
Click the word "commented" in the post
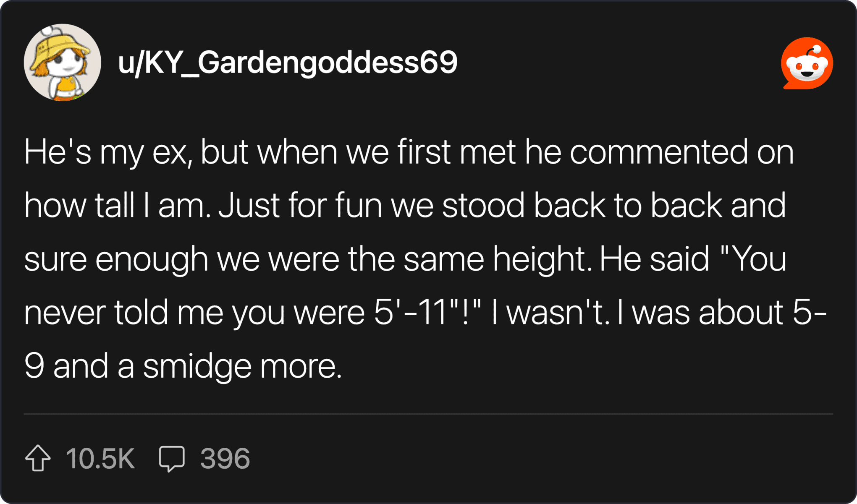click(x=658, y=152)
